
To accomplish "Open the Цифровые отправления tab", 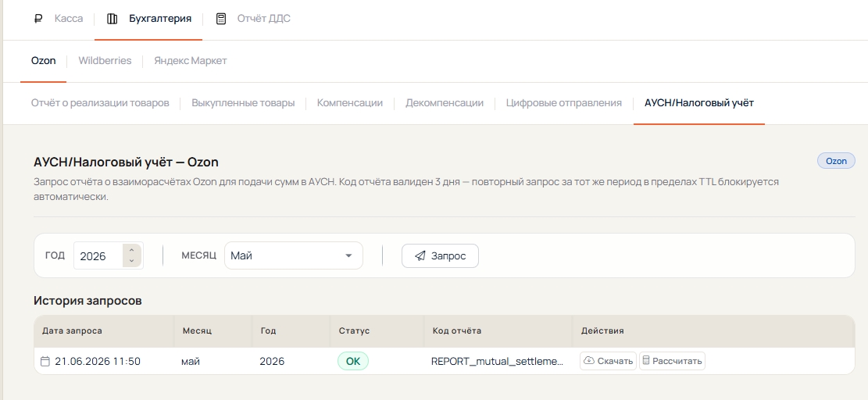I will (563, 103).
